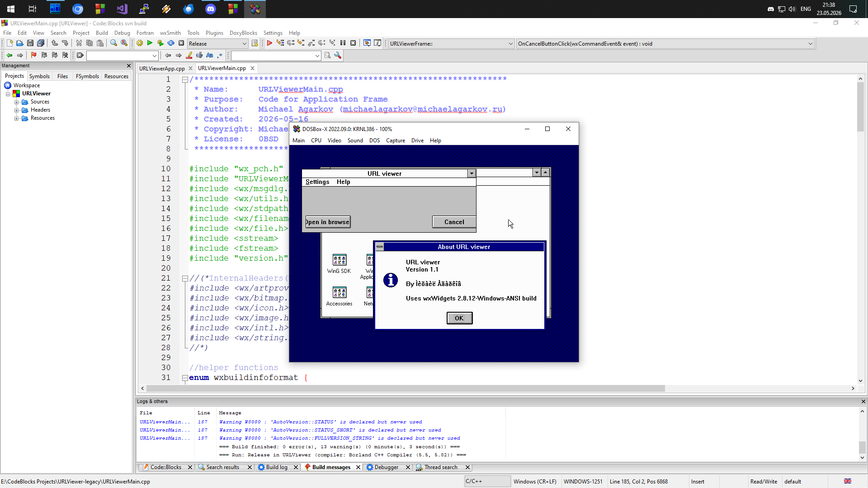
Task: Click the Build and run icon
Action: (160, 43)
